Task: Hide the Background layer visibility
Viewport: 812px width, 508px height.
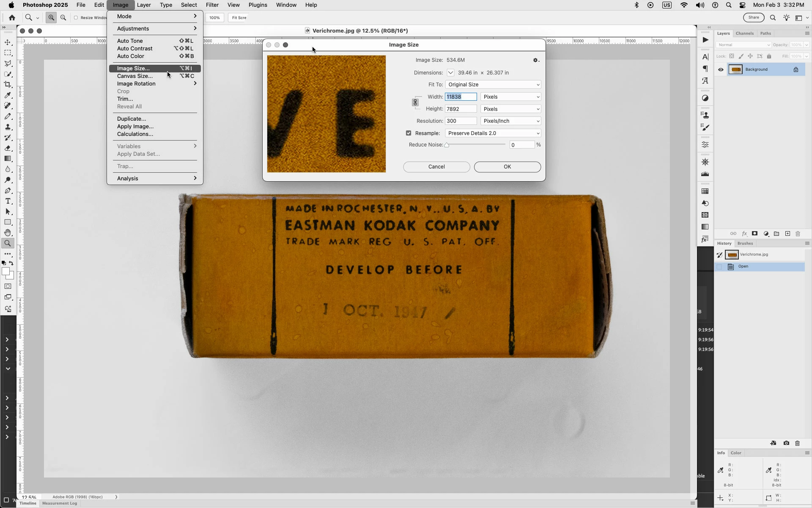Action: pos(721,70)
